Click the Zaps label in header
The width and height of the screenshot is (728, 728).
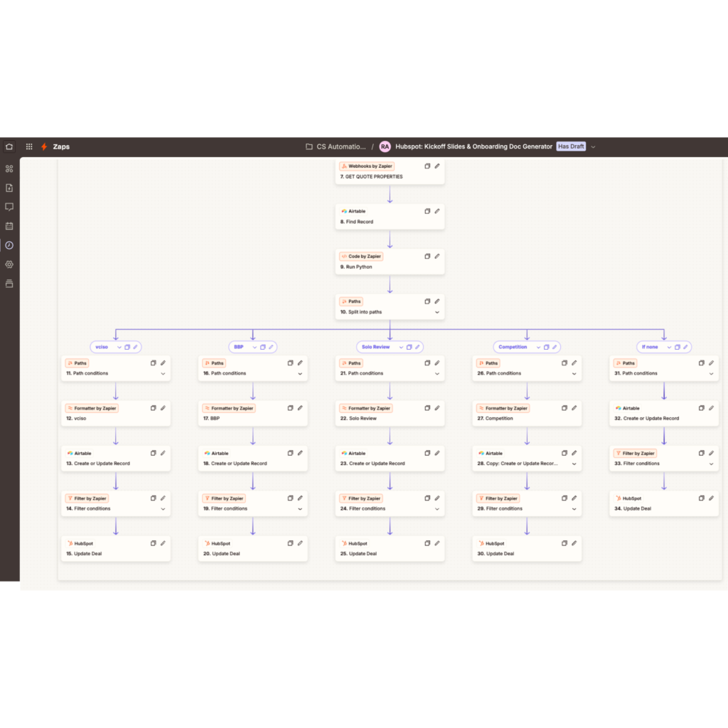61,146
